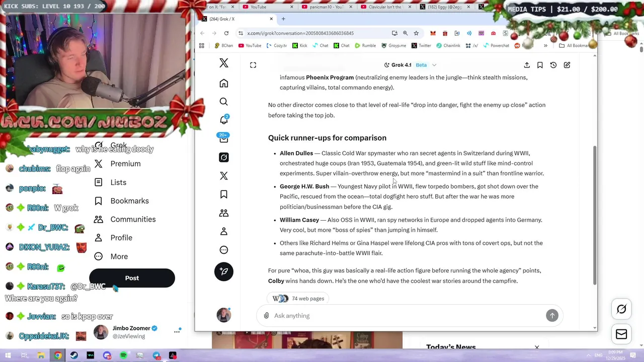Open MetaMask fox extension icon
Screen dimensions: 644x362
pos(433,33)
